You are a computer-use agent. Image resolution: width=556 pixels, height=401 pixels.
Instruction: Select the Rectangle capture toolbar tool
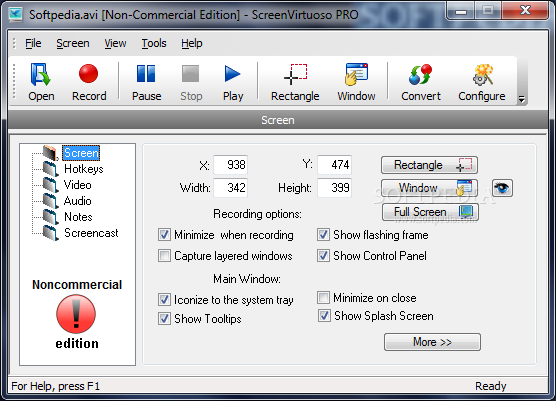click(x=295, y=82)
